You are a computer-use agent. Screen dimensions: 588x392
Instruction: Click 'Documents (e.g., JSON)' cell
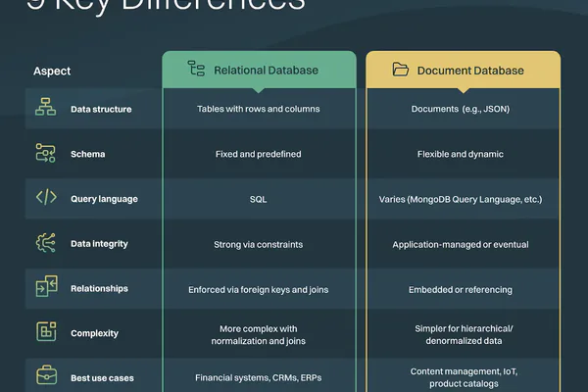point(461,109)
